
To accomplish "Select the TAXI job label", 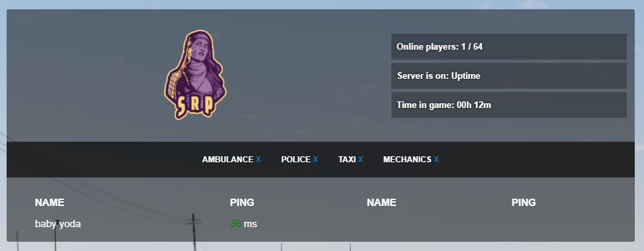I will click(347, 160).
